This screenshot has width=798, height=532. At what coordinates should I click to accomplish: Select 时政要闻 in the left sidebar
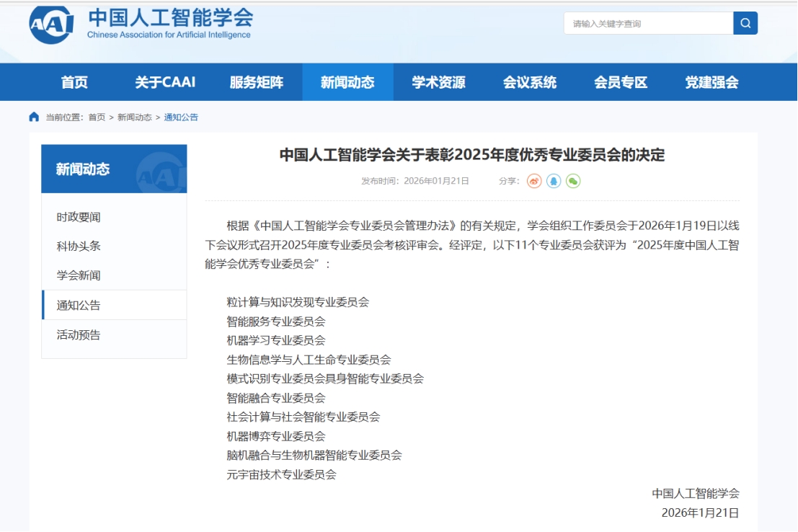pos(79,217)
